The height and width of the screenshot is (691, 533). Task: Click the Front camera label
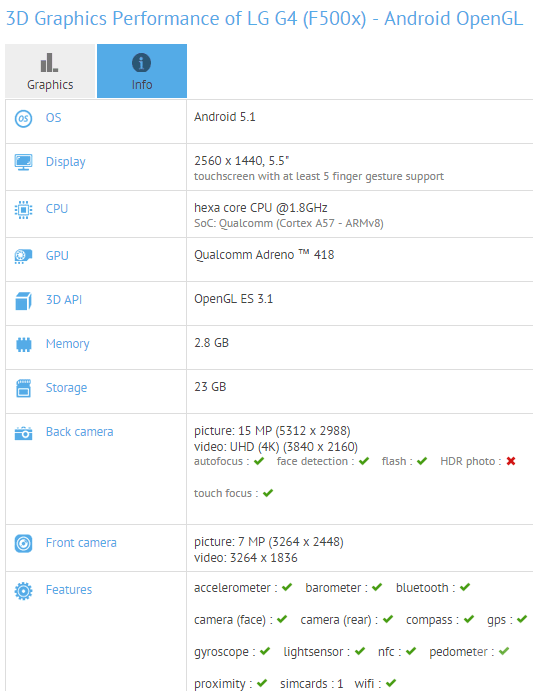81,543
